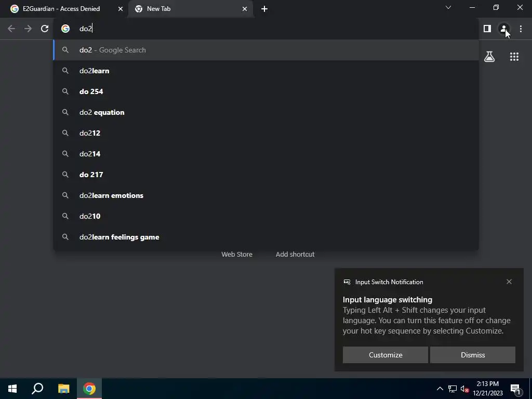The image size is (532, 399).
Task: Open File Explorer from taskbar
Action: [x=63, y=389]
